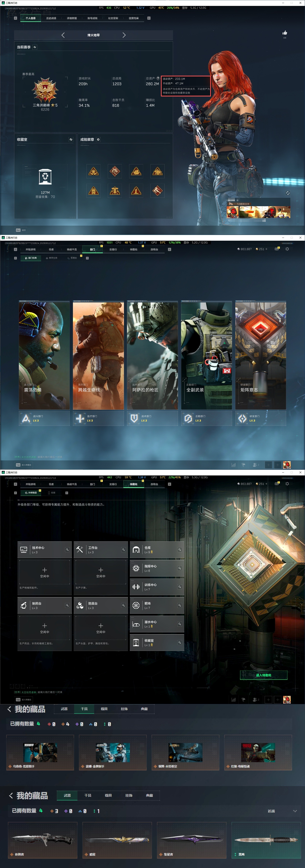
Task: Click back chevron beside 我的藏品 above knife skins
Action: (x=11, y=796)
